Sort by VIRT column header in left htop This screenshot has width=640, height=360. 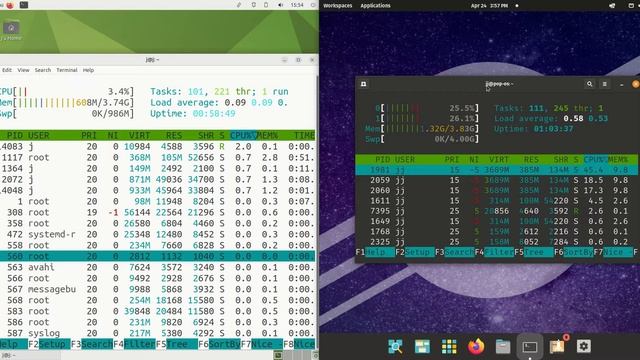pyautogui.click(x=140, y=135)
